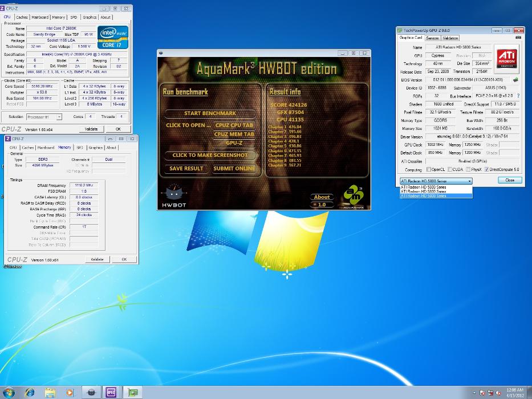Image resolution: width=532 pixels, height=399 pixels.
Task: Select the highlighted ATI Radeon HD 5800 entry
Action: 436,196
